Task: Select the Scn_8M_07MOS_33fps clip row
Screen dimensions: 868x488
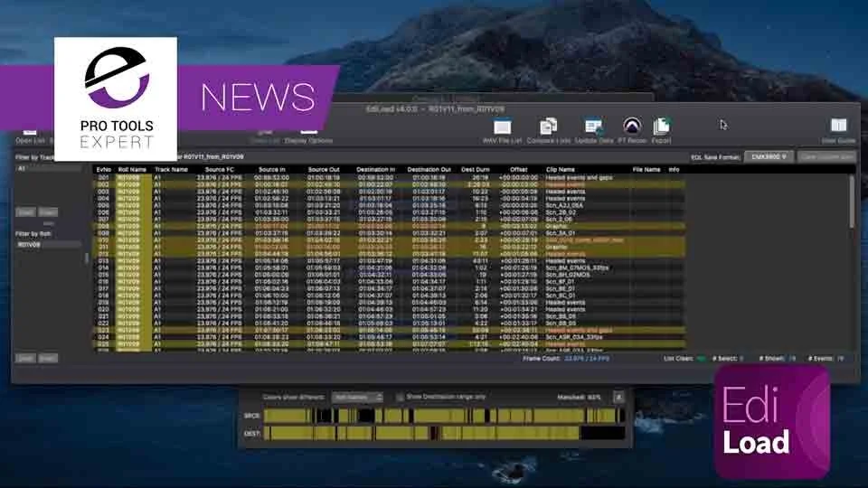Action: tap(389, 267)
